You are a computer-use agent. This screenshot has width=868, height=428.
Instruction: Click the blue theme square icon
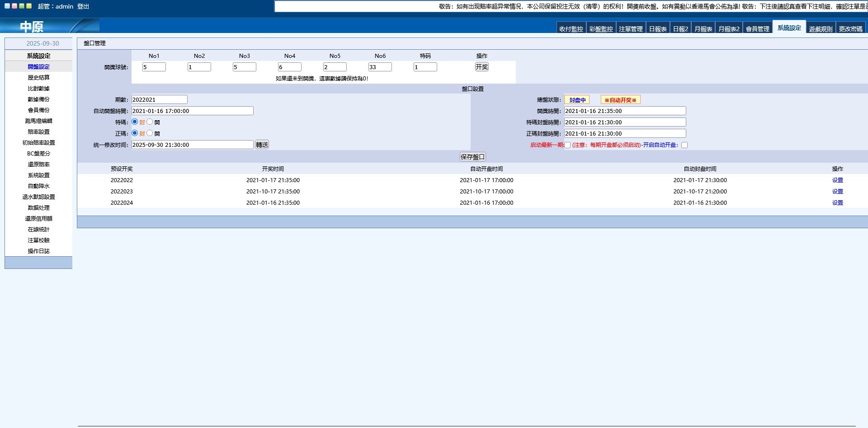tap(7, 6)
